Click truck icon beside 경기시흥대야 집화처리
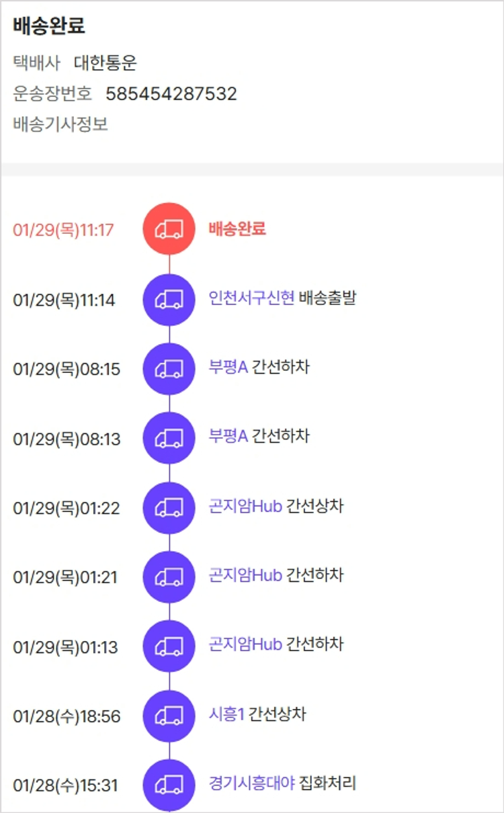The height and width of the screenshot is (813, 504). tap(169, 785)
